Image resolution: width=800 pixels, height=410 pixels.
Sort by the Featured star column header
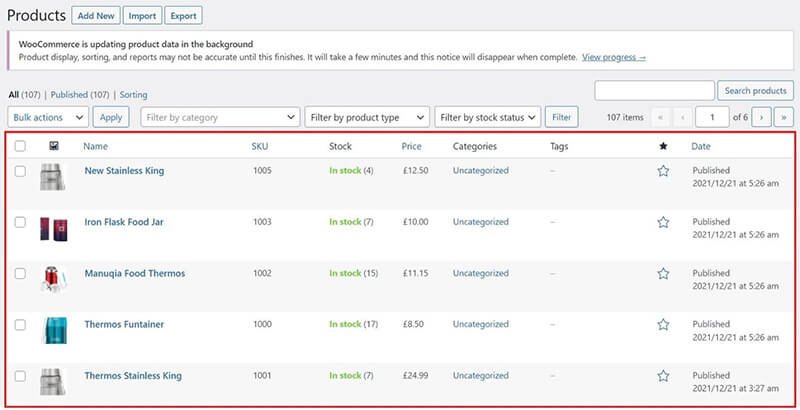[x=663, y=146]
